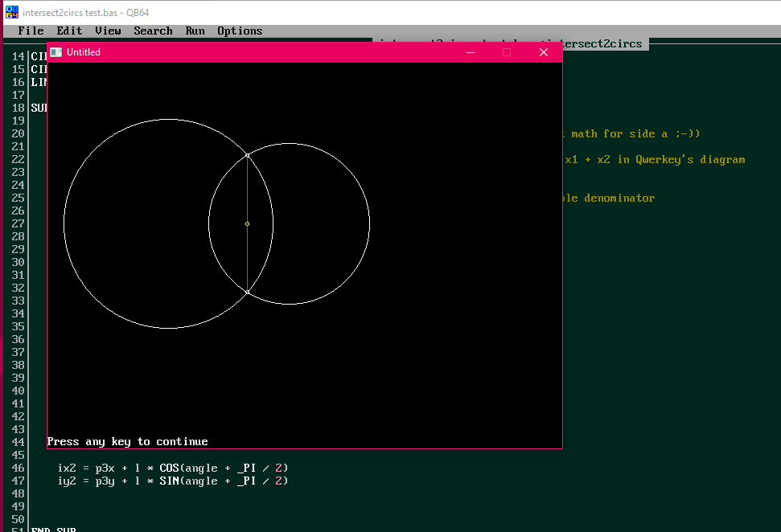Open the Options menu
This screenshot has width=781, height=532.
pyautogui.click(x=240, y=31)
